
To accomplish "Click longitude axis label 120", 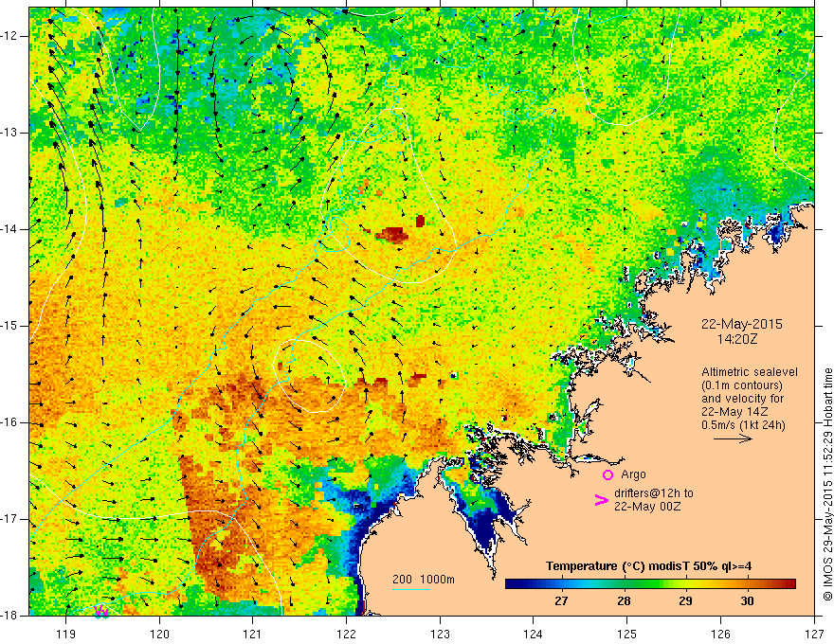I will coord(159,634).
